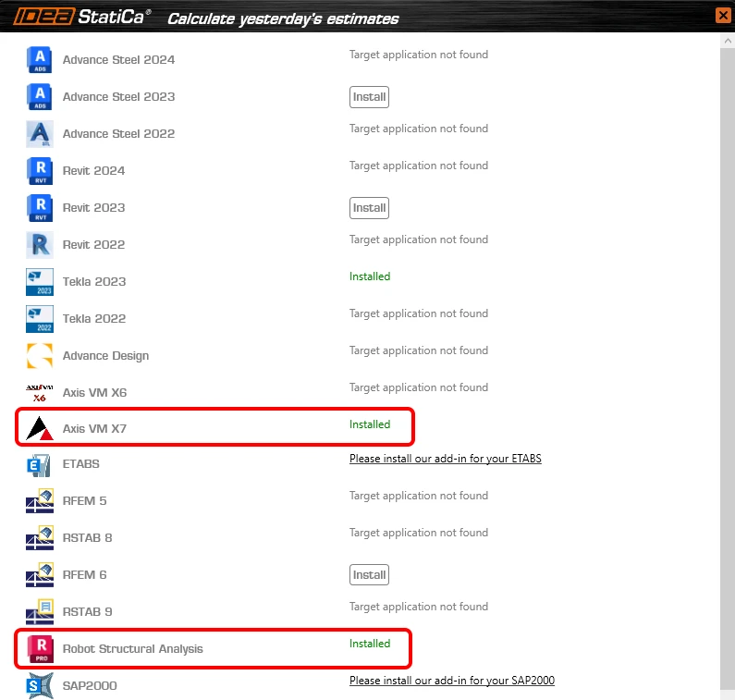
Task: Click the IDEA StatiCa logo
Action: coord(81,17)
